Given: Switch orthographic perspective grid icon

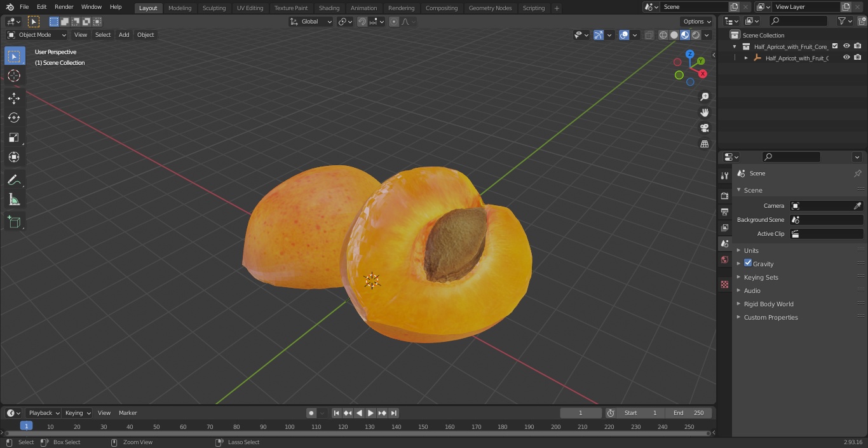Looking at the screenshot, I should (x=704, y=144).
